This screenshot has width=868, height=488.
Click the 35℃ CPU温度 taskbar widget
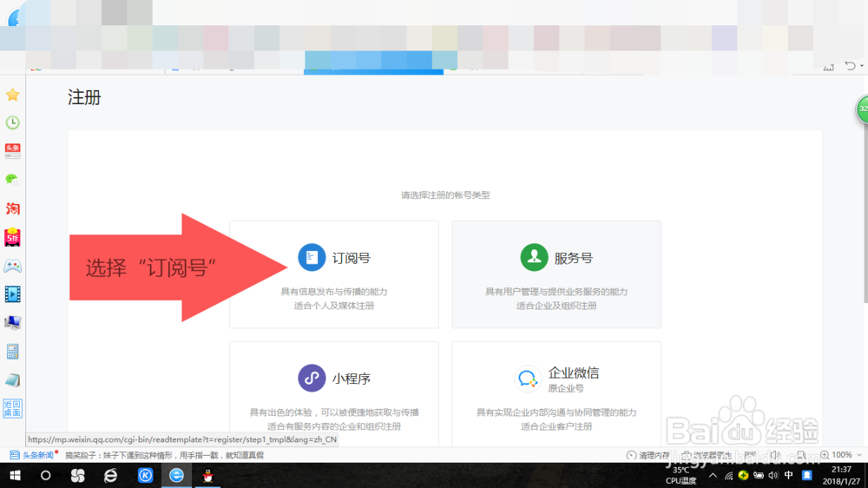681,476
